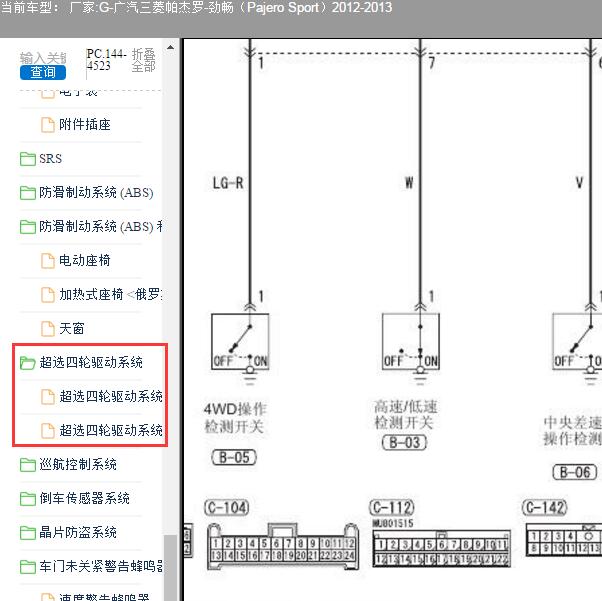Screen dimensions: 602x601
Task: Expand the SRS folder
Action: click(50, 159)
